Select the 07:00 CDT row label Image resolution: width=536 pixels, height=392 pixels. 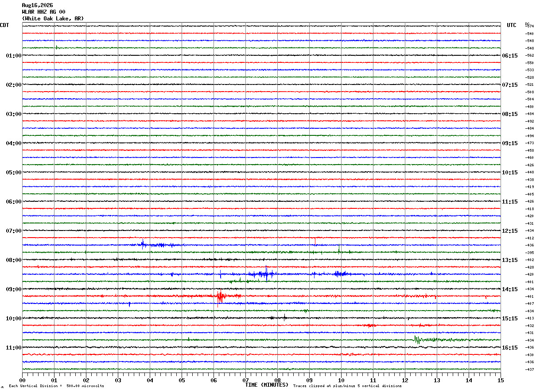point(14,231)
